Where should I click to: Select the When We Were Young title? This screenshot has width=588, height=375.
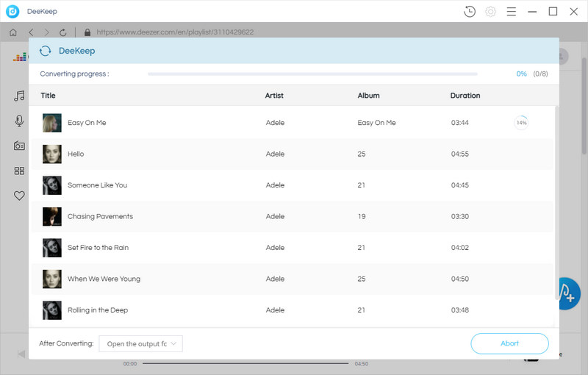[104, 279]
